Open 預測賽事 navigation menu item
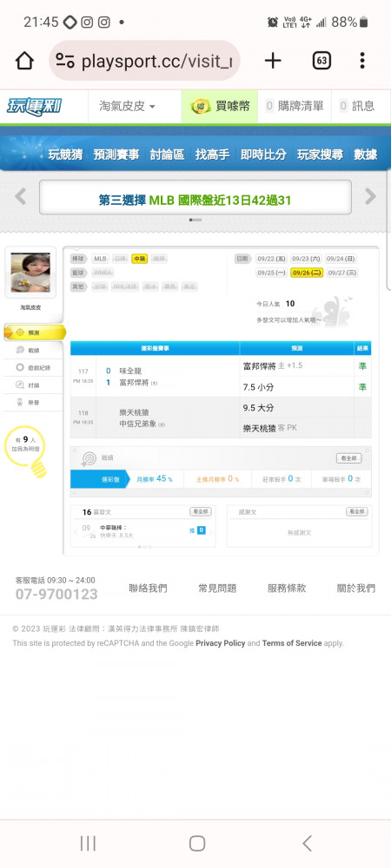Viewport: 391px width, 868px height. (x=116, y=155)
